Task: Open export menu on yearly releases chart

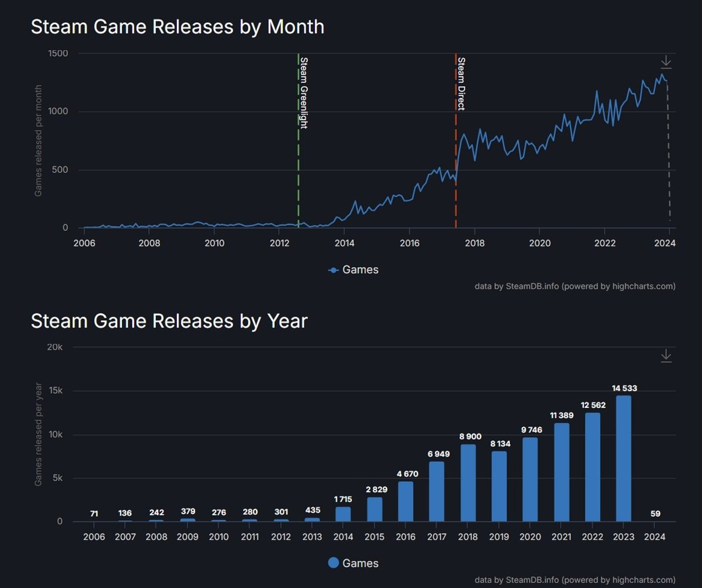Action: [666, 356]
